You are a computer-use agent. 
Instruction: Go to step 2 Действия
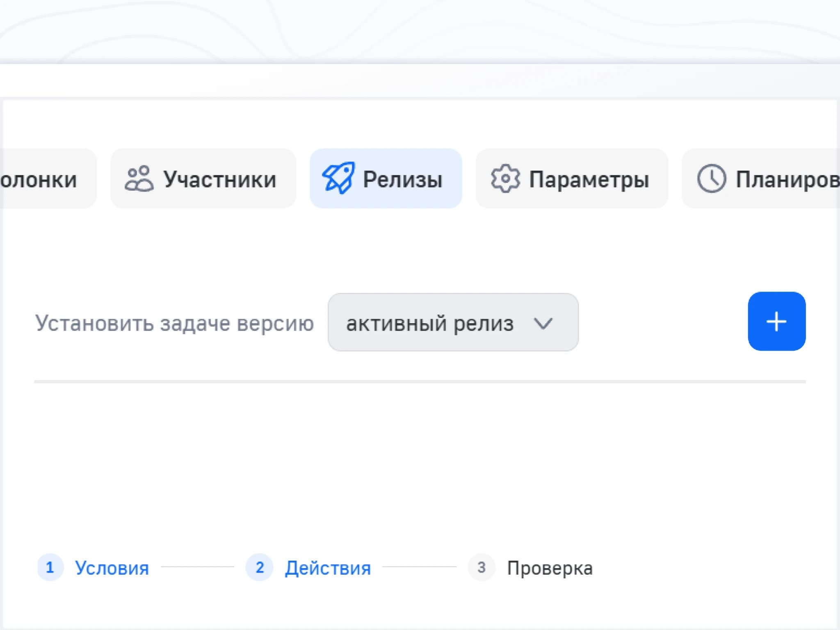308,568
